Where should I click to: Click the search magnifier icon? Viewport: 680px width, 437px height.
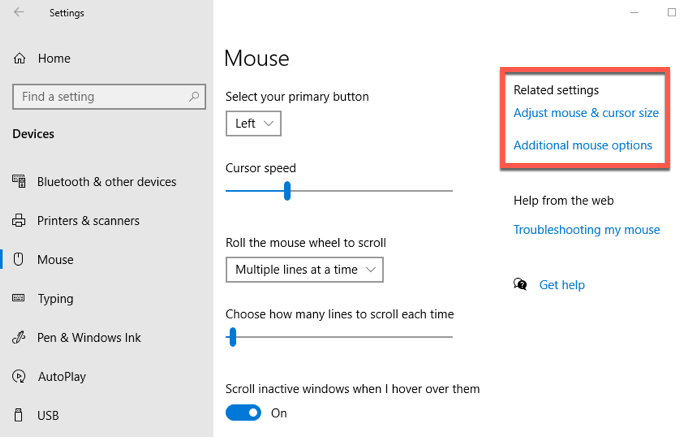pos(194,97)
